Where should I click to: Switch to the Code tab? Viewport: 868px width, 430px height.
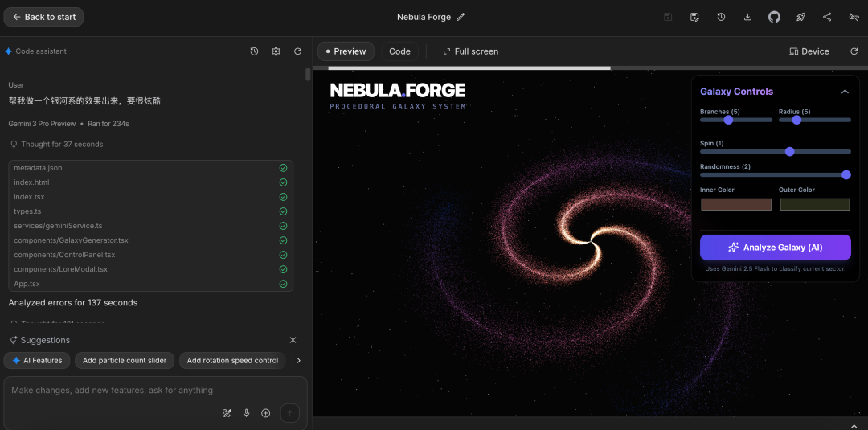(x=399, y=51)
